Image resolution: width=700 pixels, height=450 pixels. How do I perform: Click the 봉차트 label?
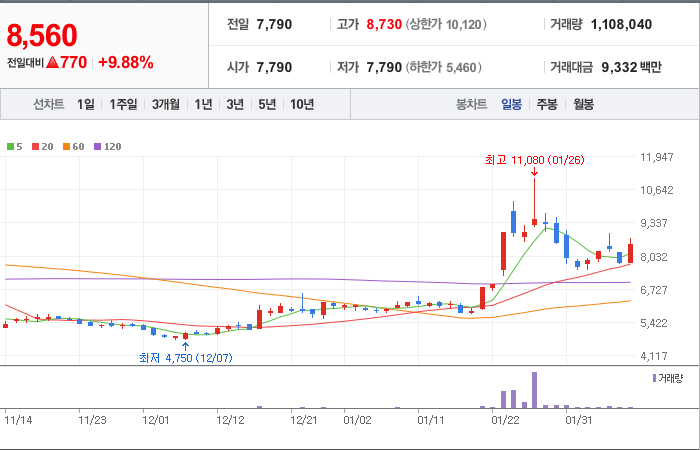tap(471, 104)
